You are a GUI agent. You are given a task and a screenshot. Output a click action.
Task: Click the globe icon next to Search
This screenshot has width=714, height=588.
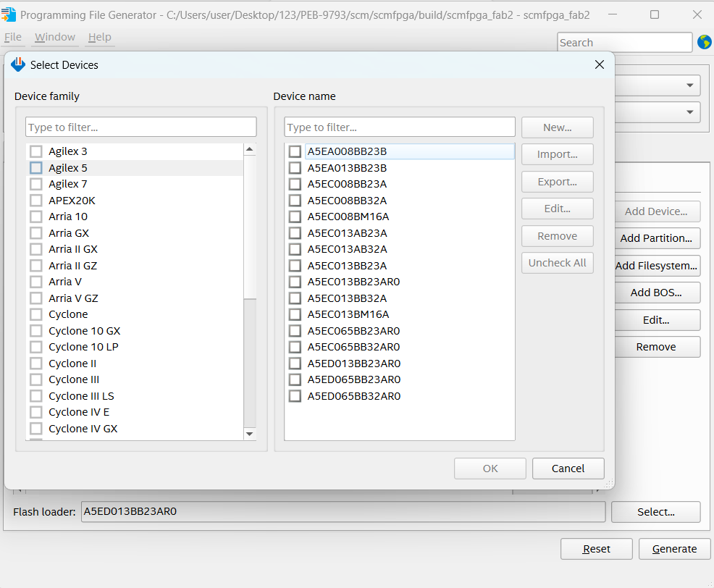pos(705,42)
